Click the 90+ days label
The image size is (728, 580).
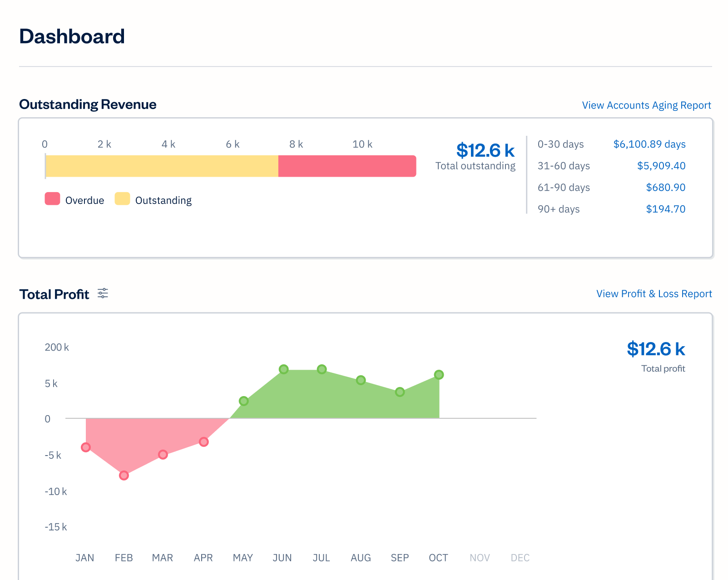[559, 209]
